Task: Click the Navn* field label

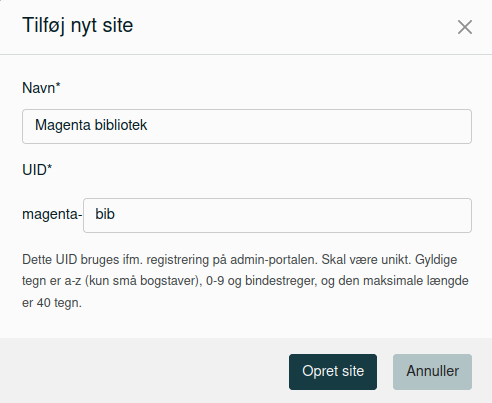Action: pos(41,88)
